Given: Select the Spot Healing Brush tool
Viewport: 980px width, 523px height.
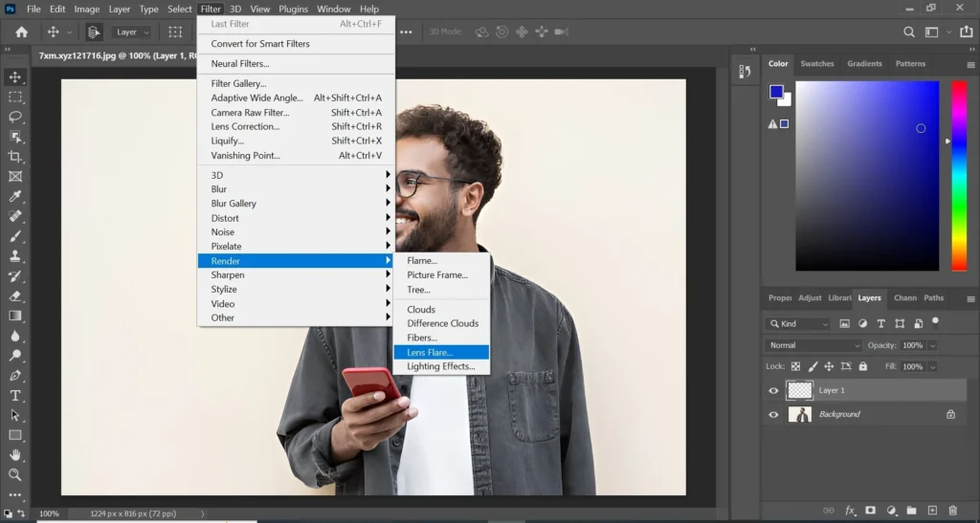Looking at the screenshot, I should (15, 217).
